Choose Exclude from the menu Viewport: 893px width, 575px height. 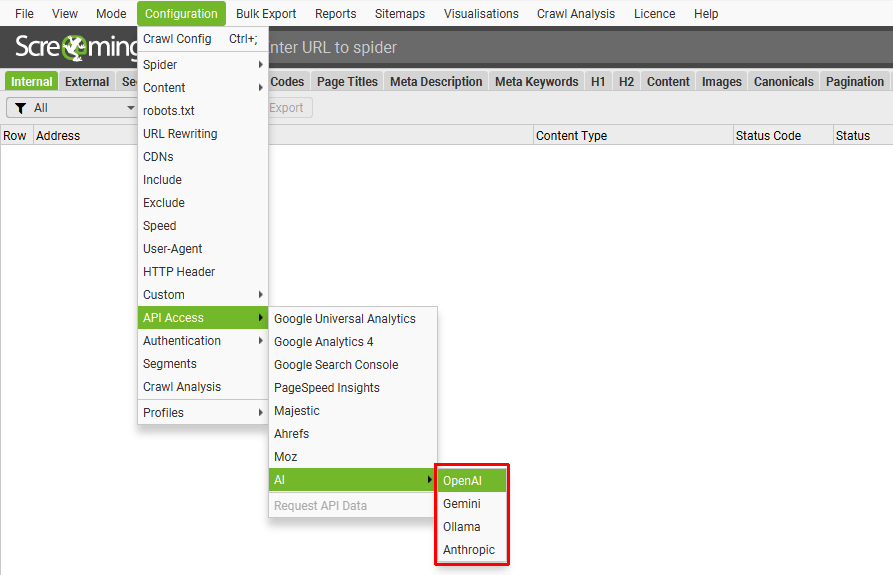[x=203, y=203]
